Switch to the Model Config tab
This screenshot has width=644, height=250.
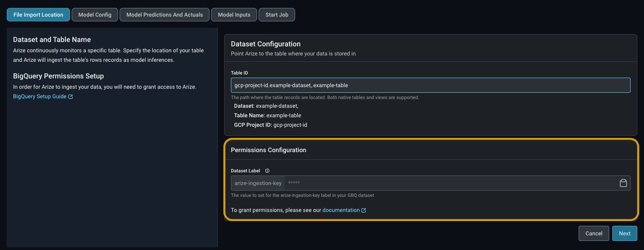click(x=95, y=15)
